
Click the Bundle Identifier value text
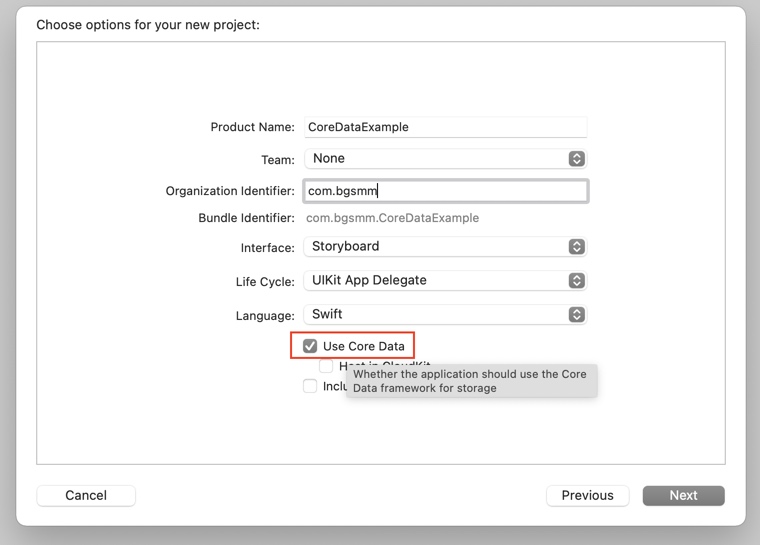point(392,218)
